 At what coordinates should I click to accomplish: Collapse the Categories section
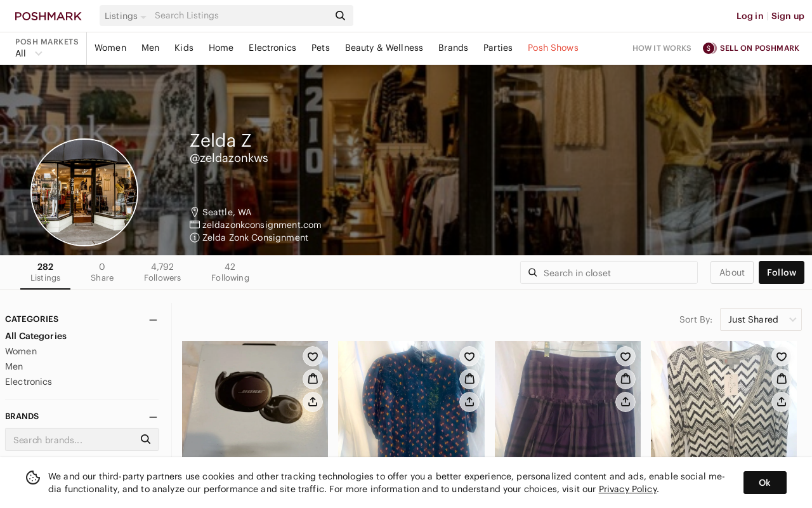153,320
